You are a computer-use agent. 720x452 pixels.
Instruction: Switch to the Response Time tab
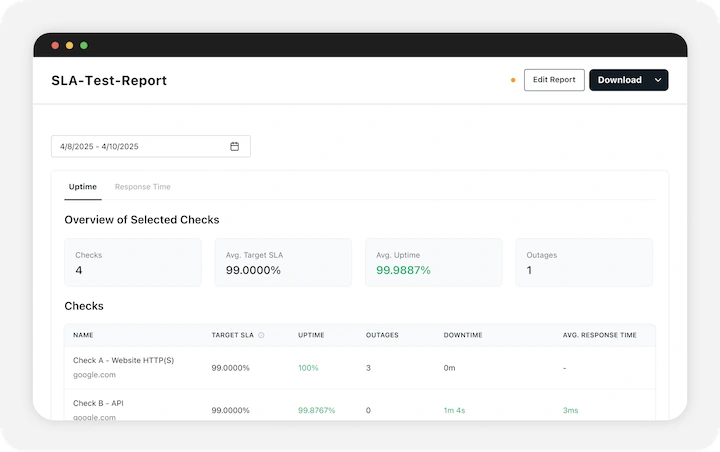(x=142, y=187)
